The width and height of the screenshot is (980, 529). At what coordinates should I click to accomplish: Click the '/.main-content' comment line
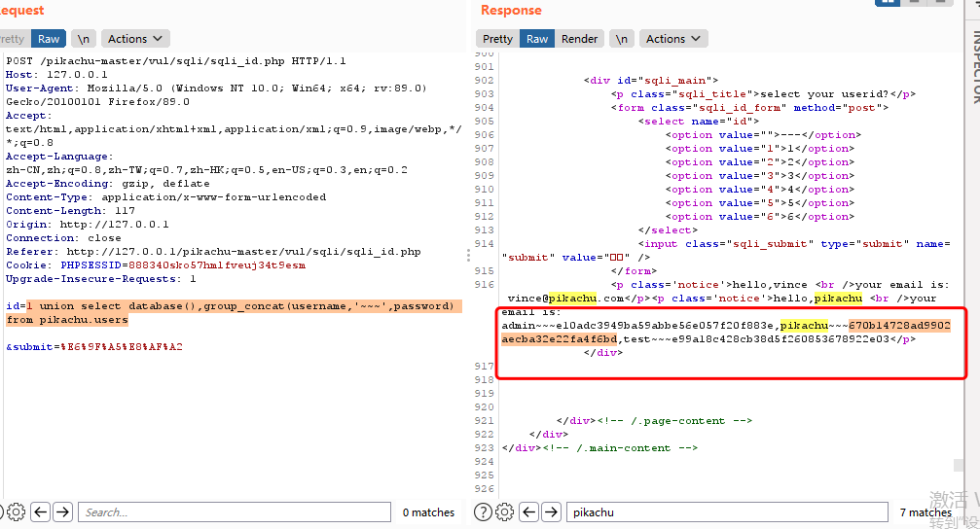click(600, 448)
